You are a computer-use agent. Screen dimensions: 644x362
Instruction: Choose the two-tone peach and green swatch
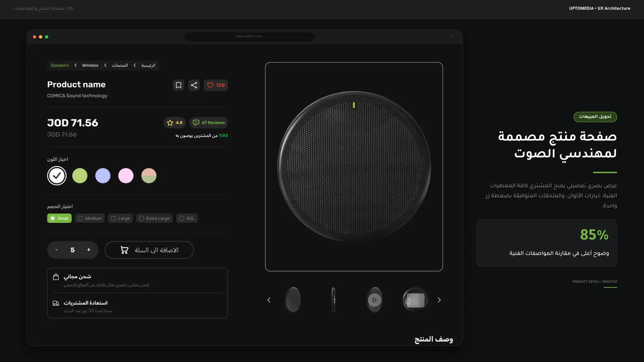coord(149,176)
